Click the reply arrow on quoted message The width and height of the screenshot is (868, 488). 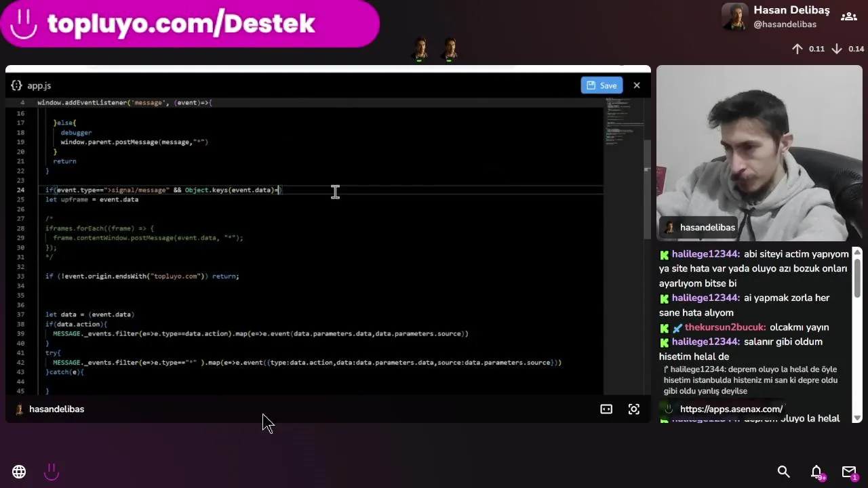[x=666, y=370]
